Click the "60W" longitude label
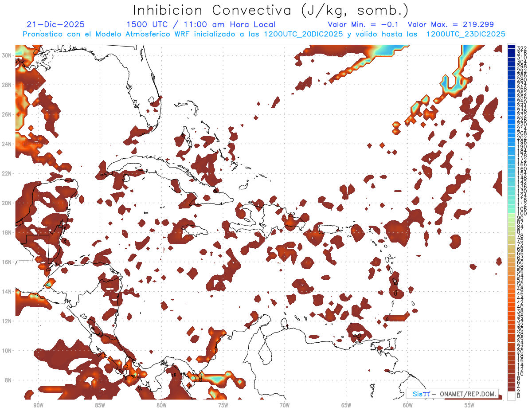This screenshot has width=532, height=411. click(x=408, y=405)
